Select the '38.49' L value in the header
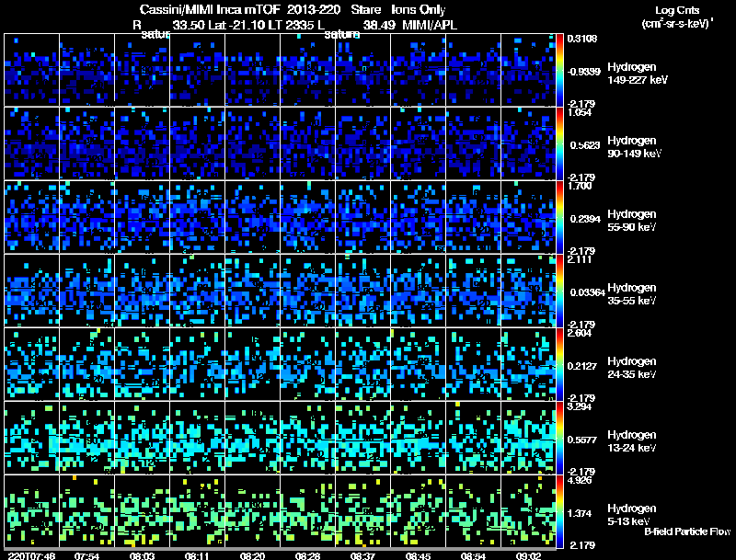Viewport: 736px width, 560px height. tap(379, 25)
